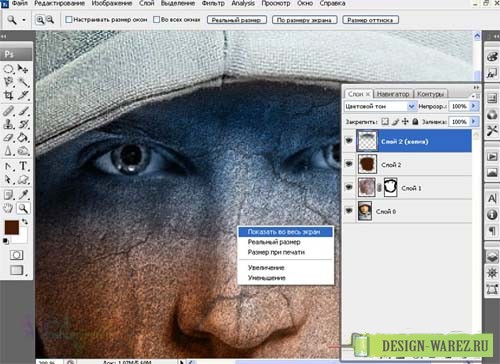
Task: Select the Custom Shape tool
Action: [x=23, y=180]
